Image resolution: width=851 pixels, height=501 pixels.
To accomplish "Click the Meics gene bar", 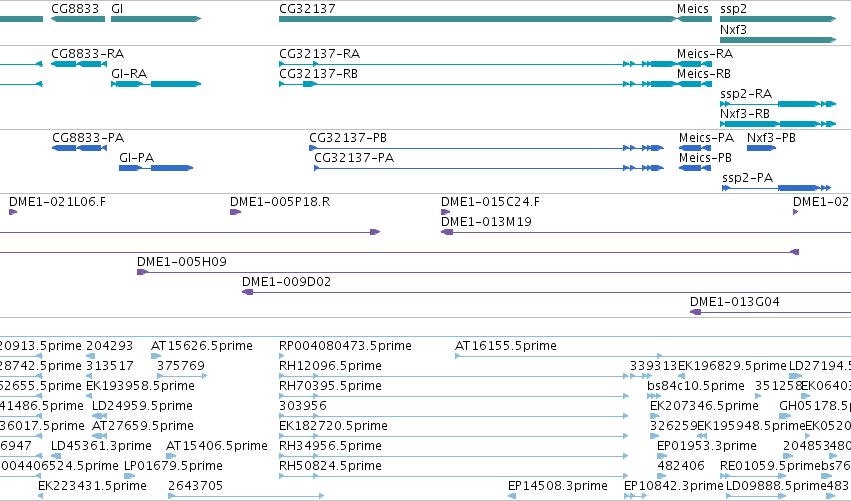I will 694,19.
